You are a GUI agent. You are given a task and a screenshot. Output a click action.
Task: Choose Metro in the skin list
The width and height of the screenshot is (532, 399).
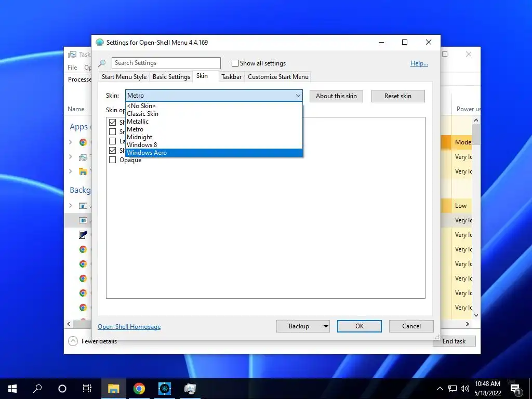(214, 129)
